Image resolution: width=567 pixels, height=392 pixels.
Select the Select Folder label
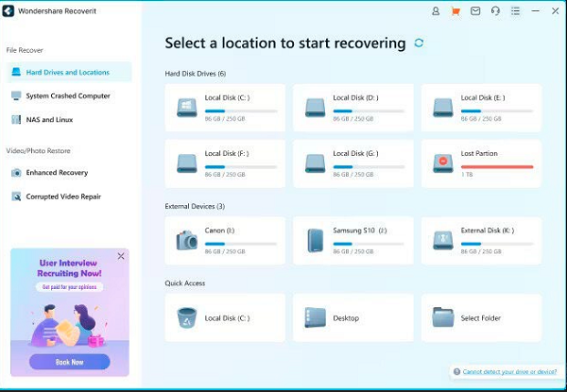481,318
